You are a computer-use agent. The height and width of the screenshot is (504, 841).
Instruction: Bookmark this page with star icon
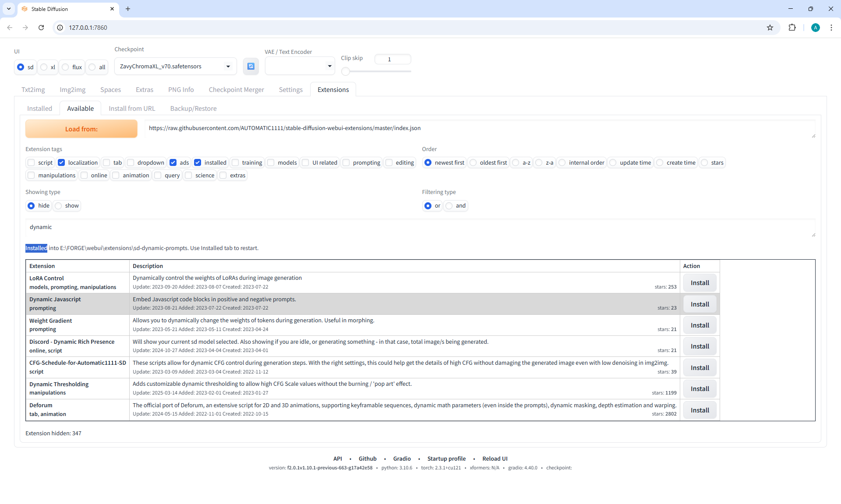pos(770,28)
